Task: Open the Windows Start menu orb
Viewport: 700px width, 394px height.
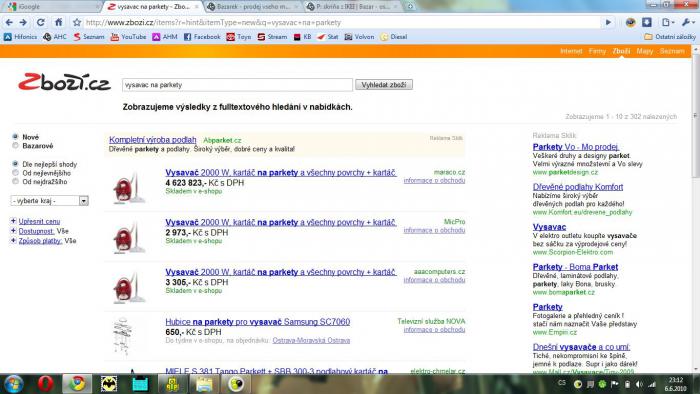Action: click(x=13, y=384)
